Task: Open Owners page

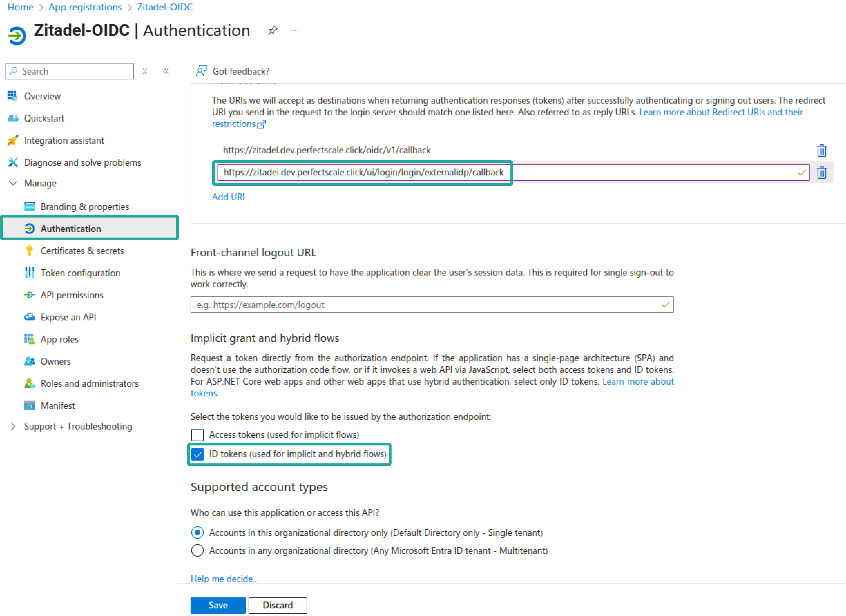Action: 55,361
